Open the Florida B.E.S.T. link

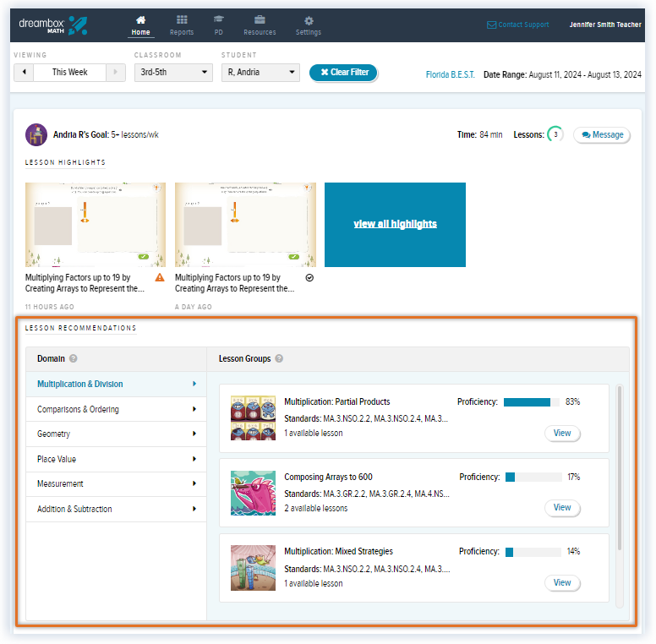pos(451,75)
